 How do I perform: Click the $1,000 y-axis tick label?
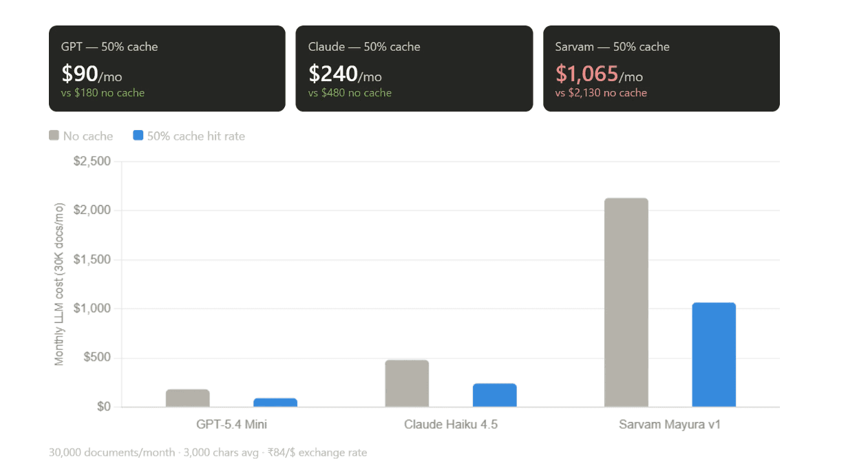click(92, 308)
